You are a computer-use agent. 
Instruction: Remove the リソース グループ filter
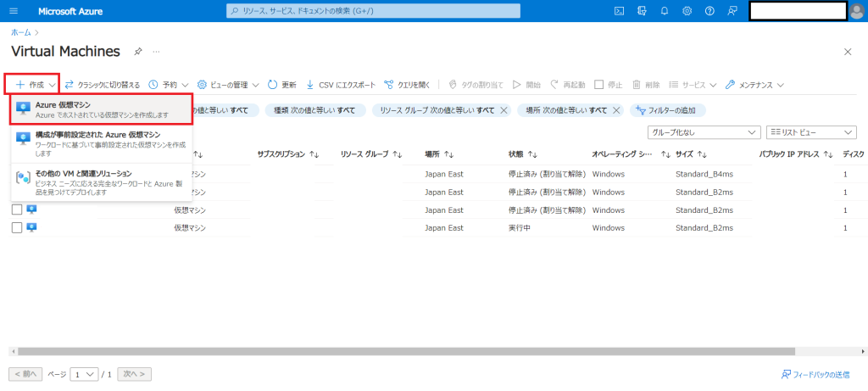504,110
